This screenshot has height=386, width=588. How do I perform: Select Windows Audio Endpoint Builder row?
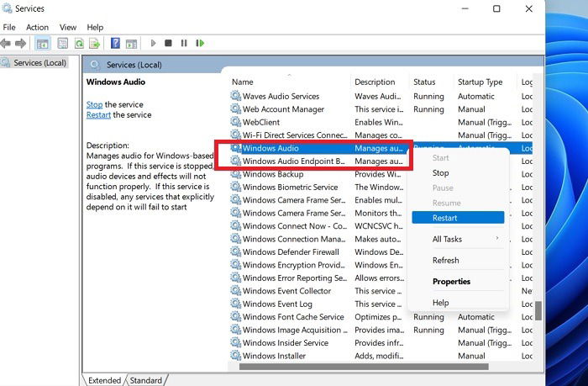381,161
